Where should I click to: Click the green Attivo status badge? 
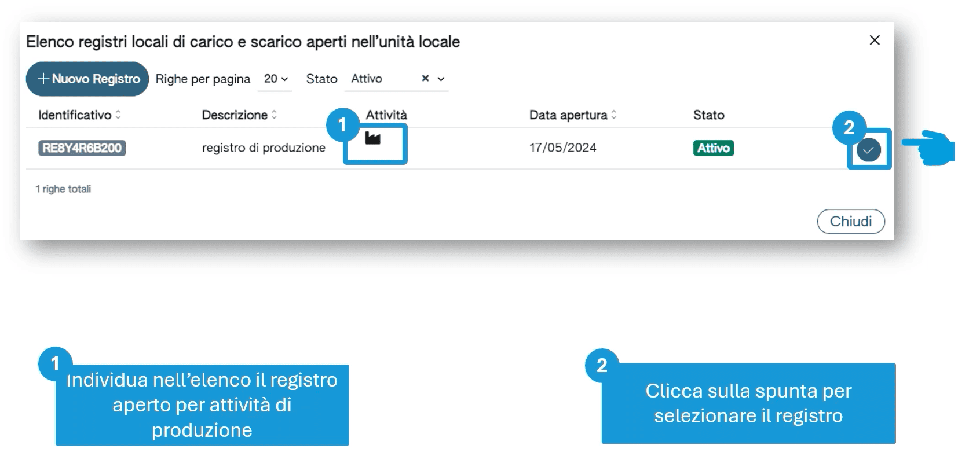click(x=713, y=148)
